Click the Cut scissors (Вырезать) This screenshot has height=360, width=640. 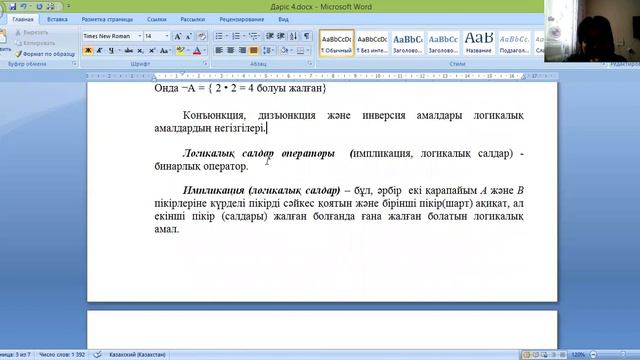point(18,32)
